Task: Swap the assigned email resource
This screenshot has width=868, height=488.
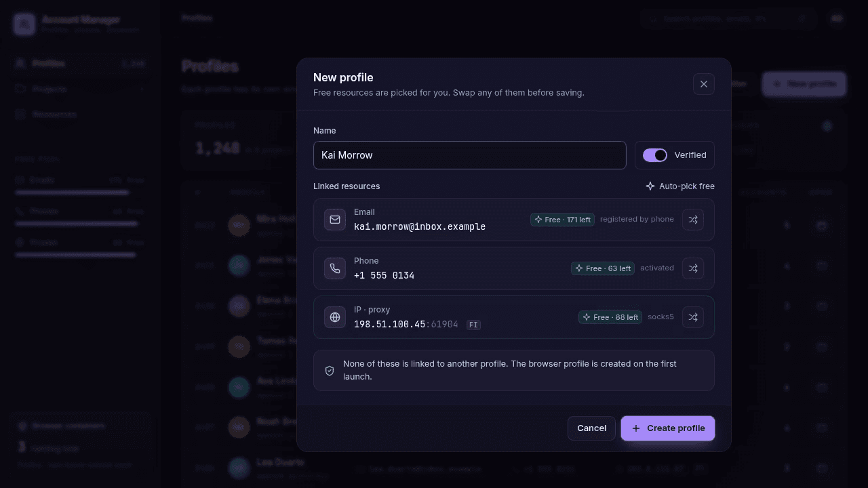Action: coord(693,220)
